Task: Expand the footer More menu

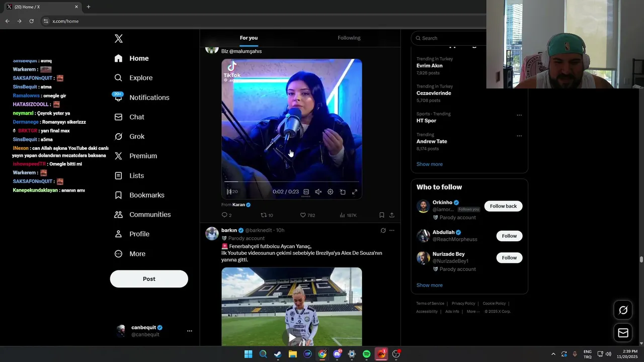Action: click(x=473, y=312)
